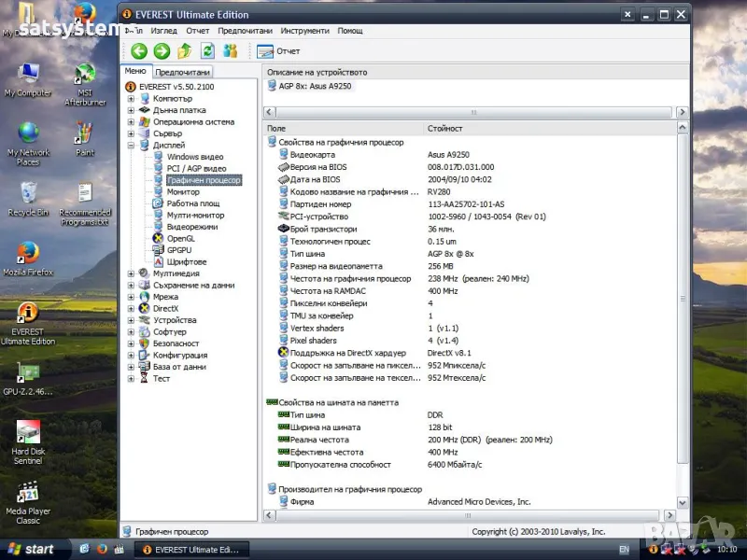
Task: Click the two-people icon in the toolbar
Action: [x=230, y=50]
